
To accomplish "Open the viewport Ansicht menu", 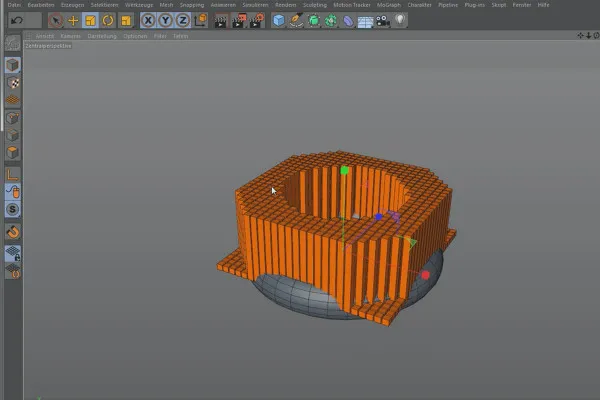I will click(45, 36).
